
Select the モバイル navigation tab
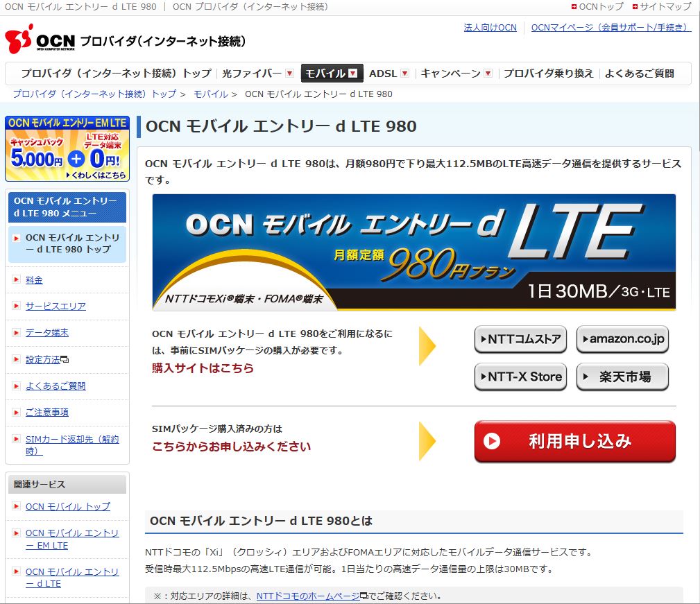click(x=332, y=73)
